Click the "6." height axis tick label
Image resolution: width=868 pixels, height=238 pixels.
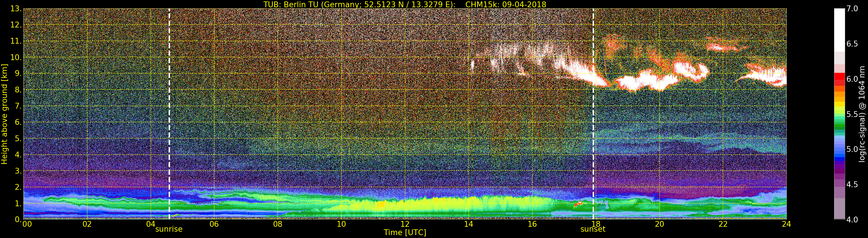tap(18, 122)
